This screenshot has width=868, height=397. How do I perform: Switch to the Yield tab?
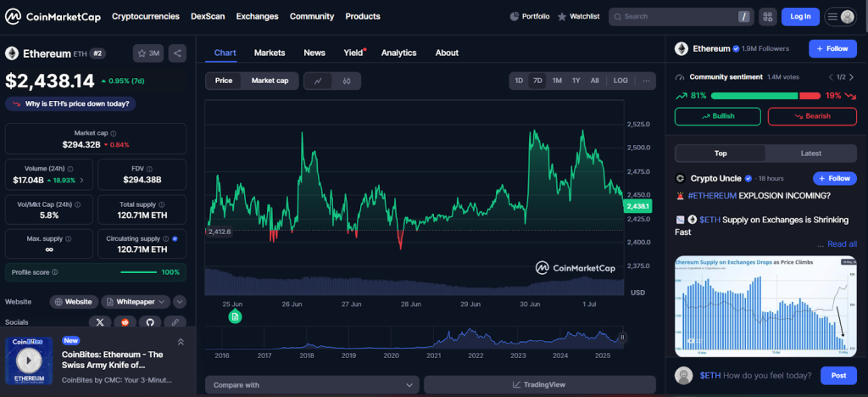tap(353, 53)
